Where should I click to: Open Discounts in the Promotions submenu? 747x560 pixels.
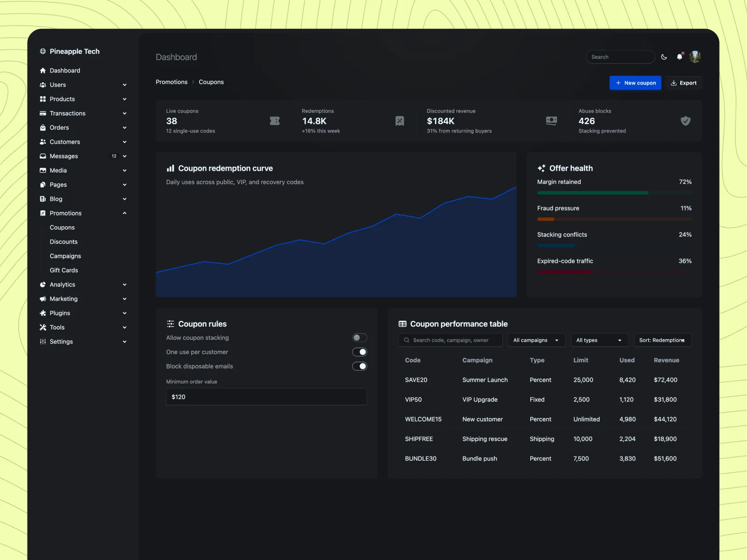tap(64, 242)
